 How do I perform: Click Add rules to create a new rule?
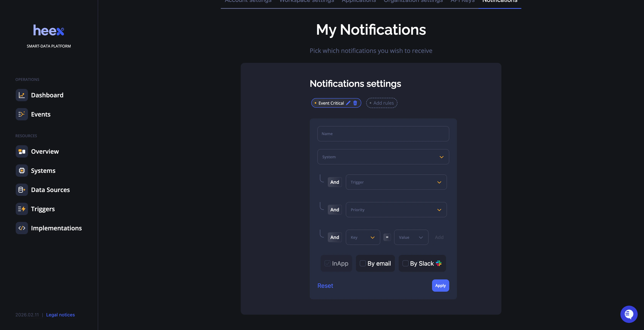tap(381, 103)
